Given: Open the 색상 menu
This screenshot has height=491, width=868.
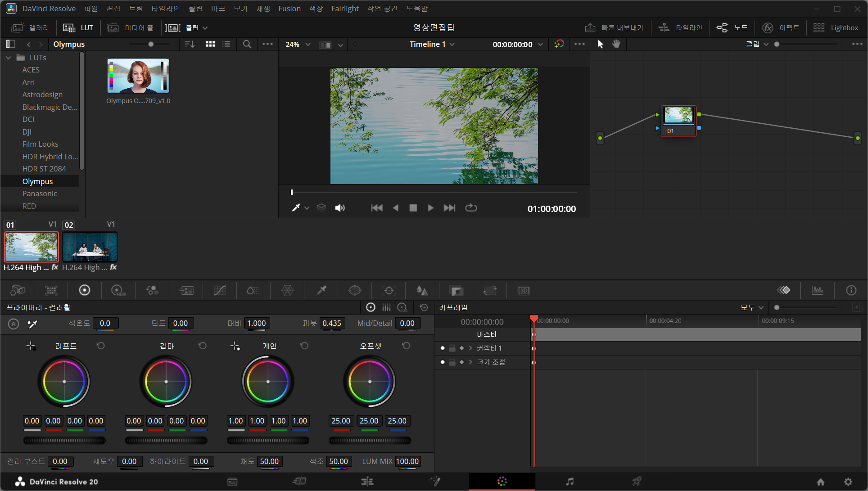Looking at the screenshot, I should pyautogui.click(x=316, y=9).
